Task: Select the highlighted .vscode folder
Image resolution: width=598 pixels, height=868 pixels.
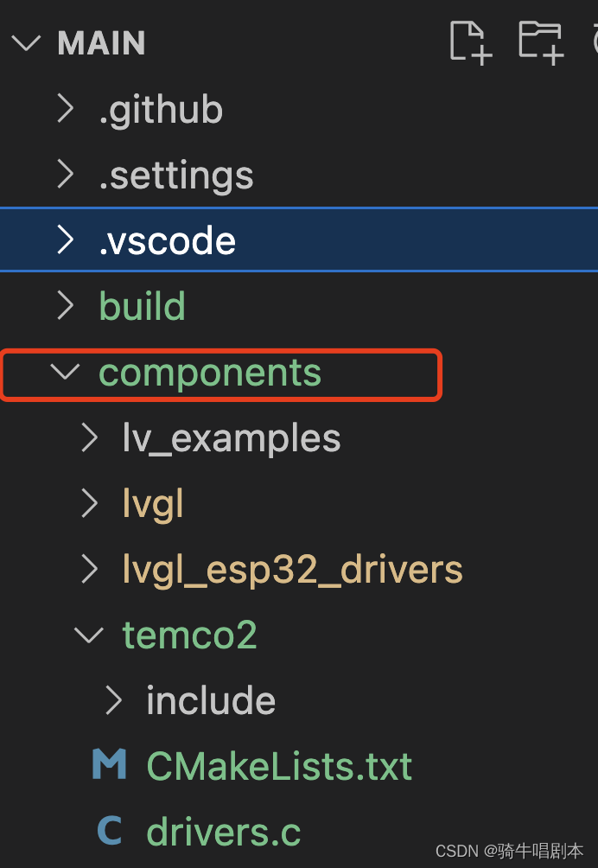Action: tap(299, 239)
